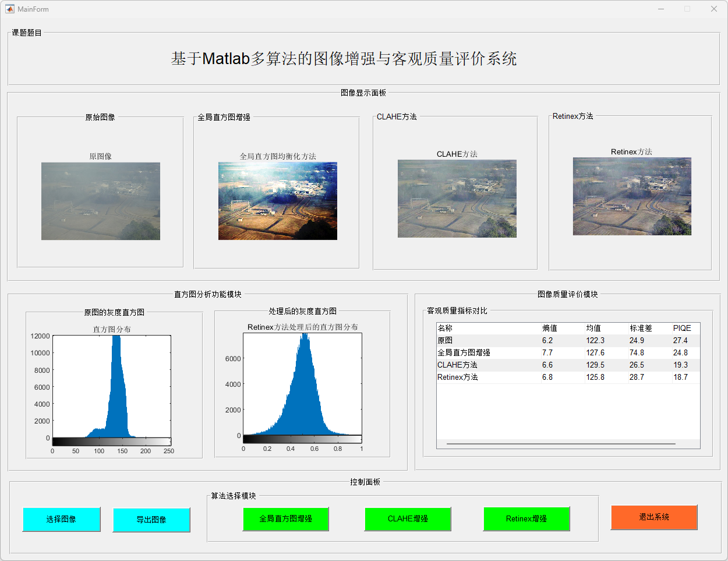The image size is (728, 561).
Task: Click the MATLAB icon in title bar
Action: (x=9, y=9)
